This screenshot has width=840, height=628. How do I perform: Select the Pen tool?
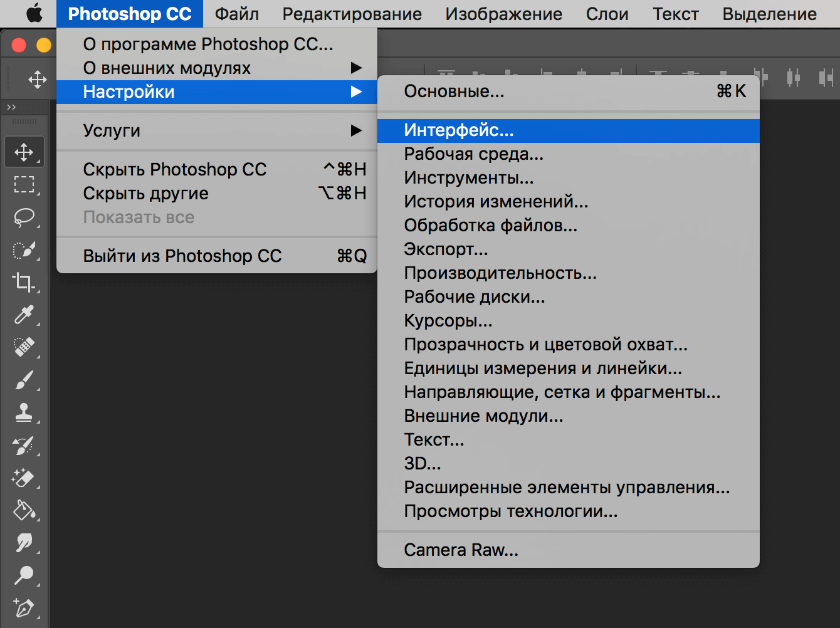[x=24, y=608]
